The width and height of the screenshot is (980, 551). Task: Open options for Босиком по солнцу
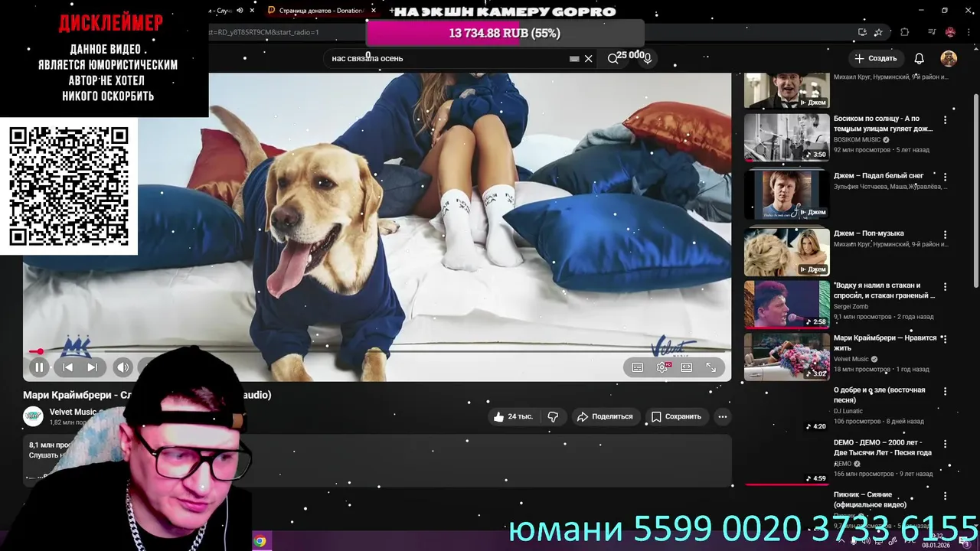pos(945,120)
